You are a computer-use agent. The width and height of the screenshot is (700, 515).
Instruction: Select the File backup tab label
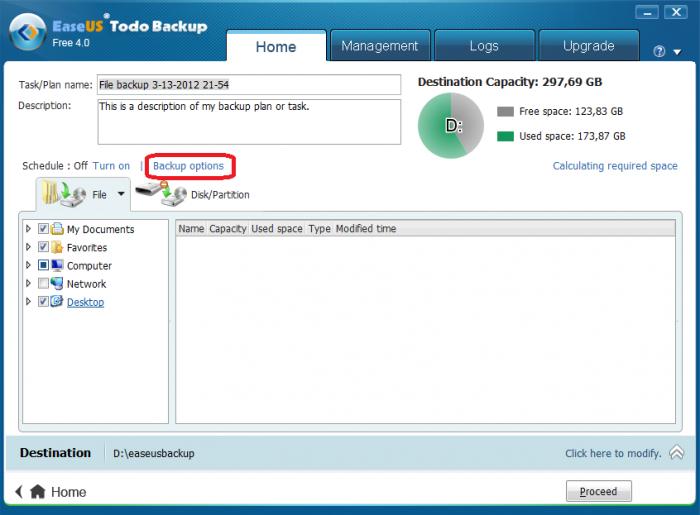(99, 195)
